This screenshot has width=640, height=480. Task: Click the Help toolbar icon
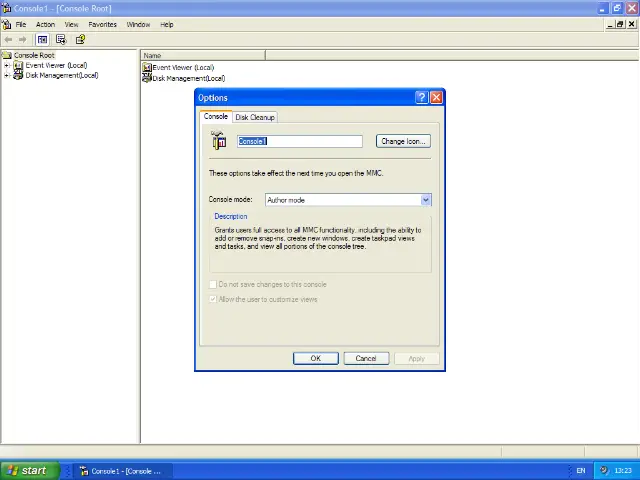click(x=80, y=40)
